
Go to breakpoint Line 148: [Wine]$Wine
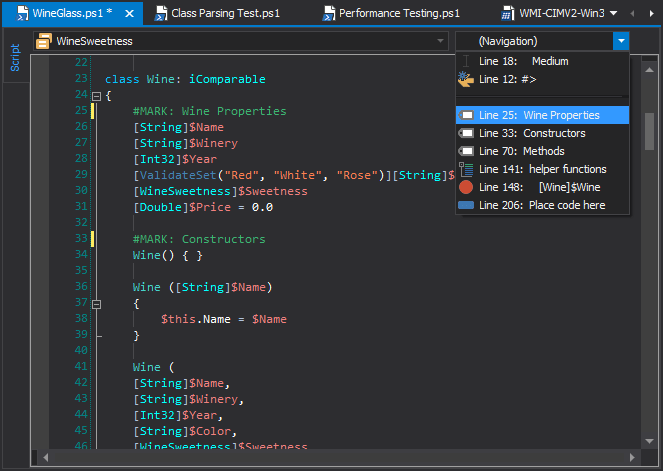click(x=542, y=187)
